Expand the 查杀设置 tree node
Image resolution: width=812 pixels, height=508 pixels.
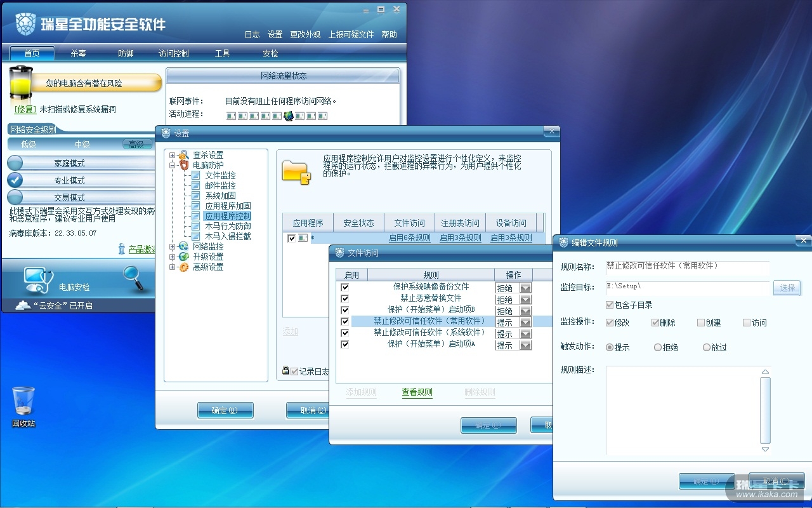[173, 155]
